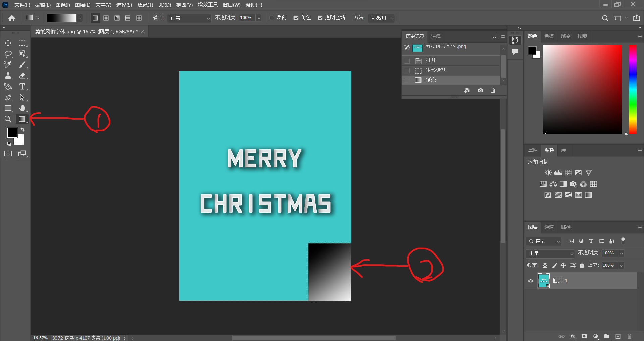The height and width of the screenshot is (341, 644).
Task: Toggle the 仿色 dither checkbox
Action: click(x=296, y=18)
